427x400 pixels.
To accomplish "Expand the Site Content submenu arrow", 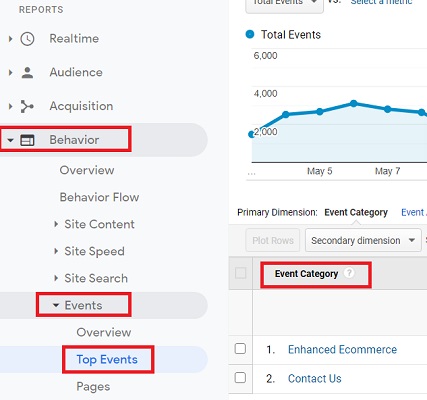I will click(56, 224).
